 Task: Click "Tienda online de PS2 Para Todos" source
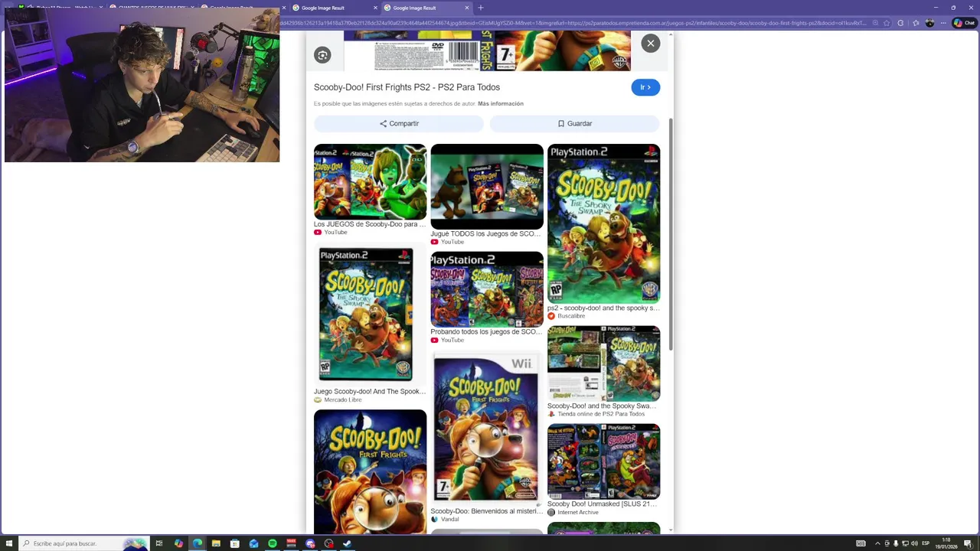point(601,414)
